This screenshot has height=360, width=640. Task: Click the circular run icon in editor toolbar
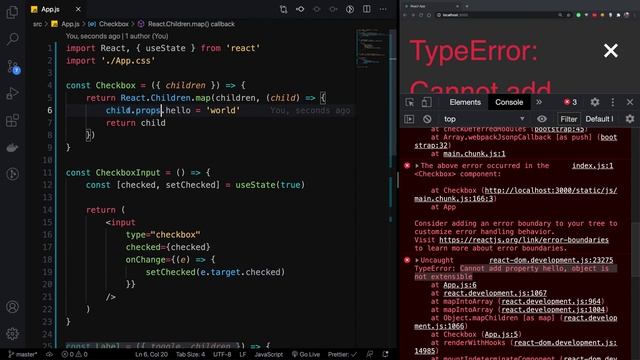coord(350,9)
